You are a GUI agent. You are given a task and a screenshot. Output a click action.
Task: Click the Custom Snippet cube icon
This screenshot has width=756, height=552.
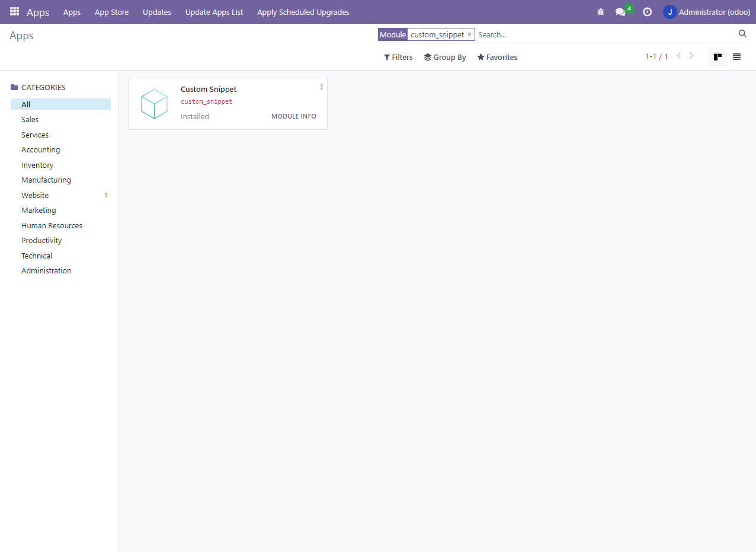click(155, 104)
